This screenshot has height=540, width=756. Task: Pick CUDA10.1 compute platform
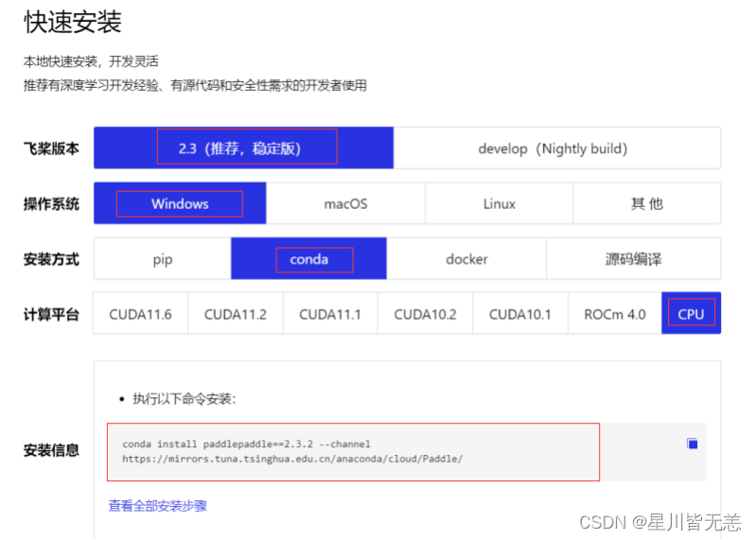click(520, 314)
